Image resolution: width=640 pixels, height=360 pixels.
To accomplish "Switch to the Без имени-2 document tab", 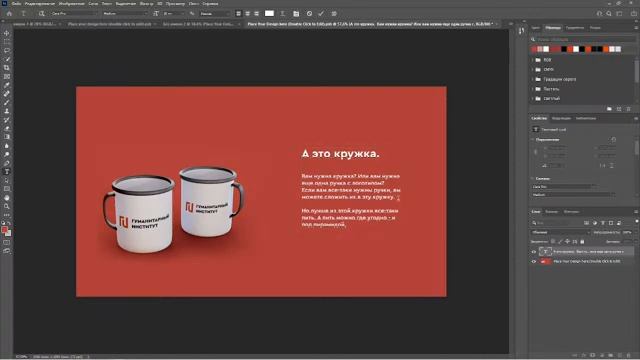I will point(198,24).
